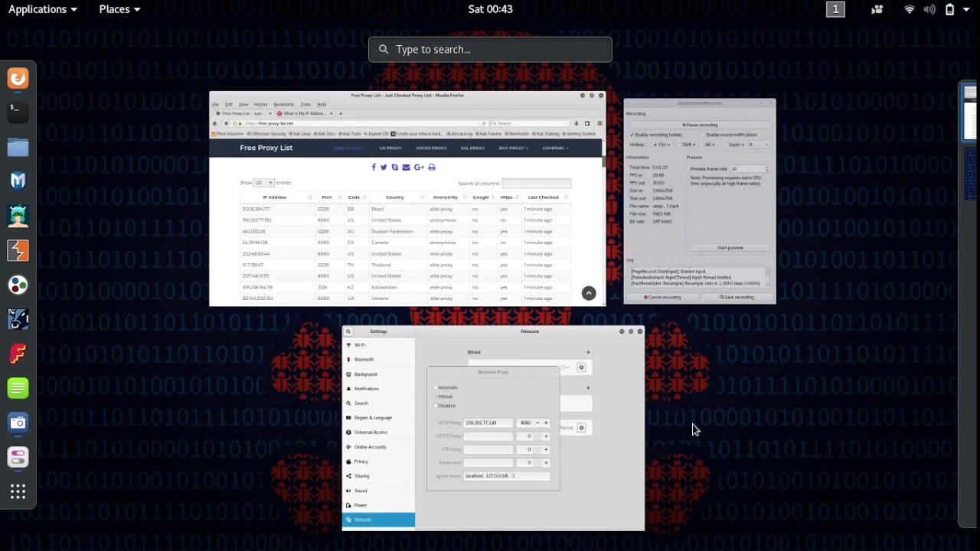The width and height of the screenshot is (980, 551).
Task: Switch to What Is My IP Address tab
Action: point(303,113)
